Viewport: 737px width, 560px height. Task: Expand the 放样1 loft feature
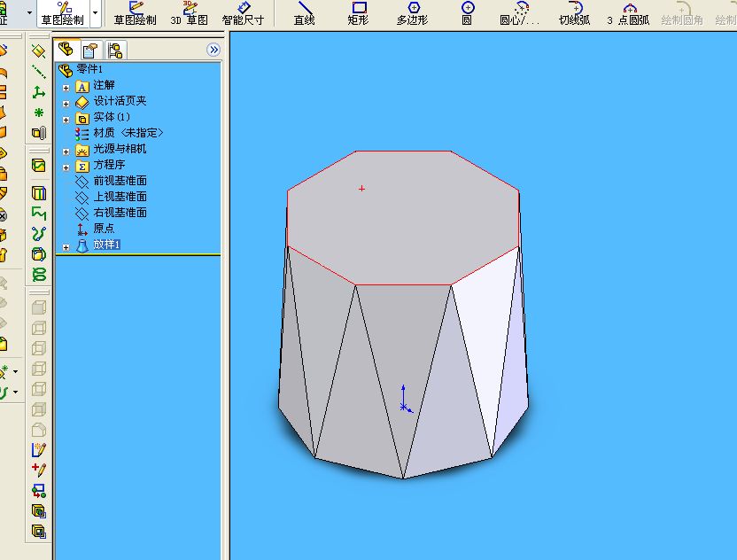66,247
